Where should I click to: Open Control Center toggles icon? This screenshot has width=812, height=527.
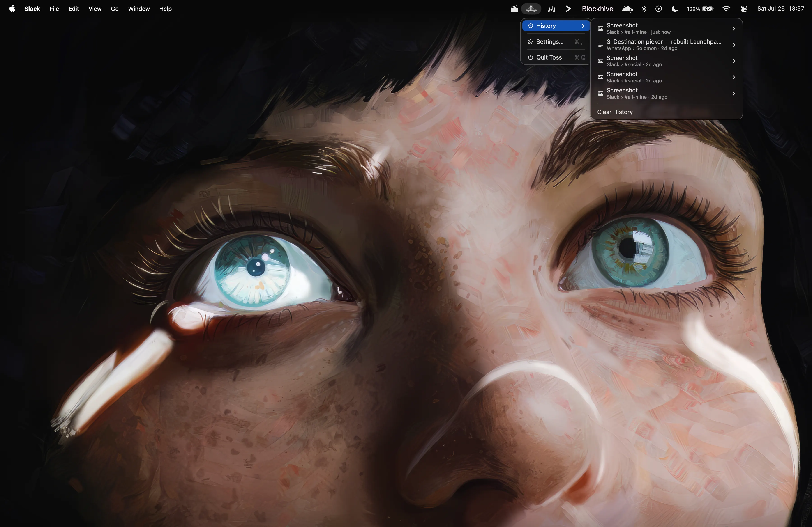pos(744,9)
